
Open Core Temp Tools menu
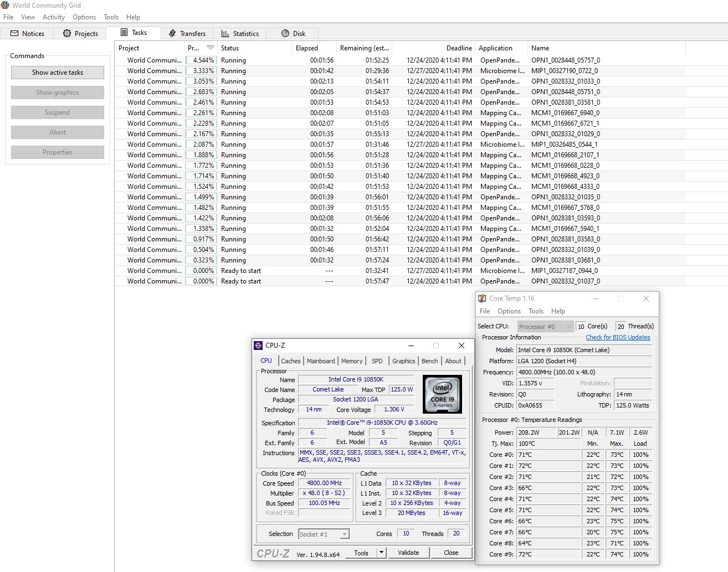click(x=536, y=311)
